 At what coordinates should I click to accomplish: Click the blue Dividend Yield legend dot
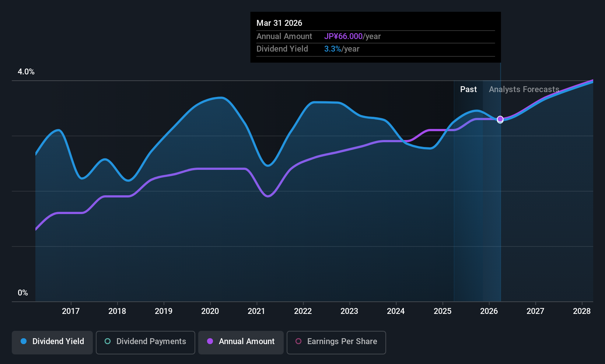[x=23, y=342]
